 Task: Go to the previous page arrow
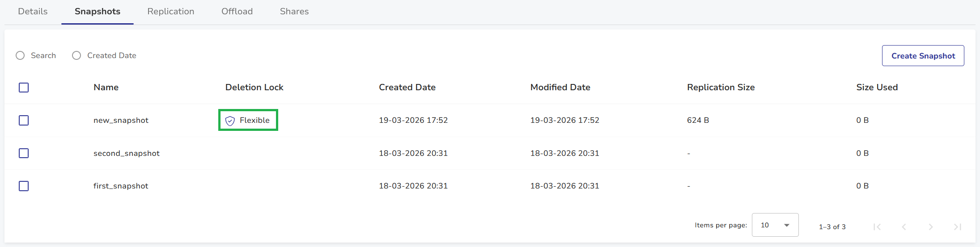904,227
